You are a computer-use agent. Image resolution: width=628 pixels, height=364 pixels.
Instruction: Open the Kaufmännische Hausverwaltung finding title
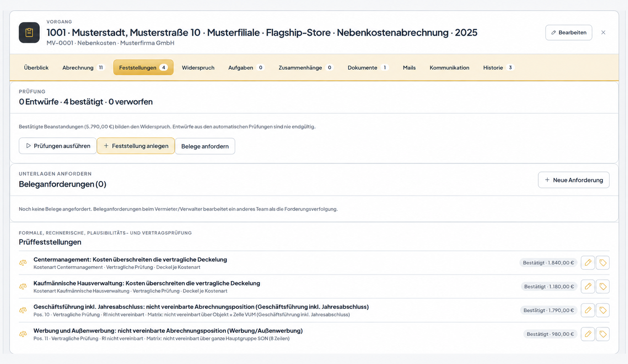147,283
